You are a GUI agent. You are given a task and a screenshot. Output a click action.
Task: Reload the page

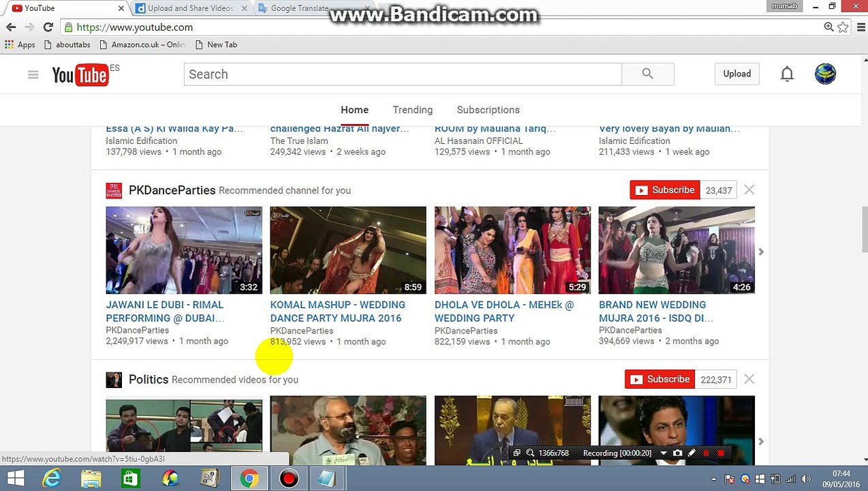pyautogui.click(x=48, y=27)
